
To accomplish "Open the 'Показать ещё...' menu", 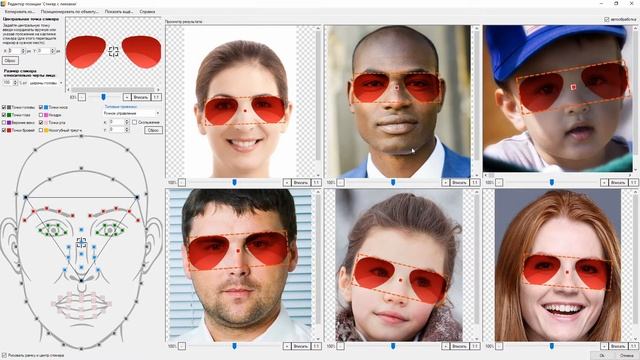I will pyautogui.click(x=119, y=12).
